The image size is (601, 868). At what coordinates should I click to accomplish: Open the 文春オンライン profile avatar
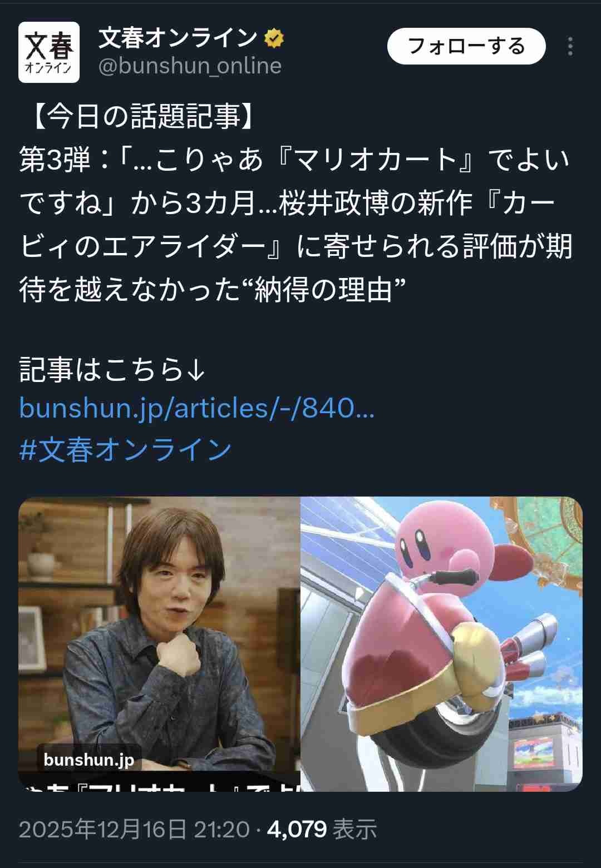pos(49,52)
